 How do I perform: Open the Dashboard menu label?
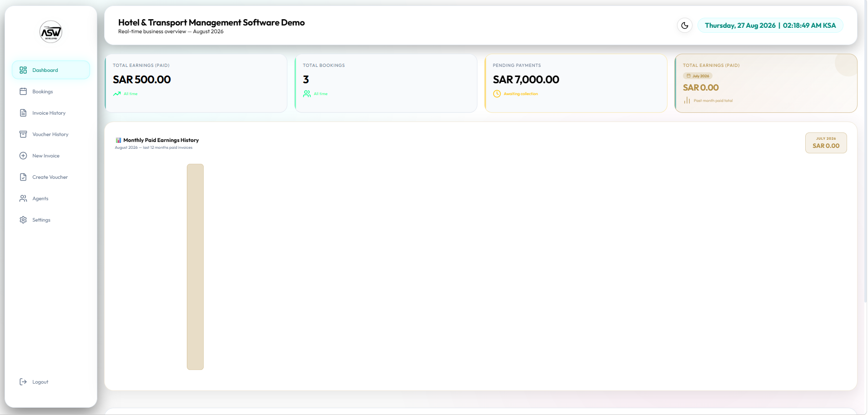tap(45, 70)
